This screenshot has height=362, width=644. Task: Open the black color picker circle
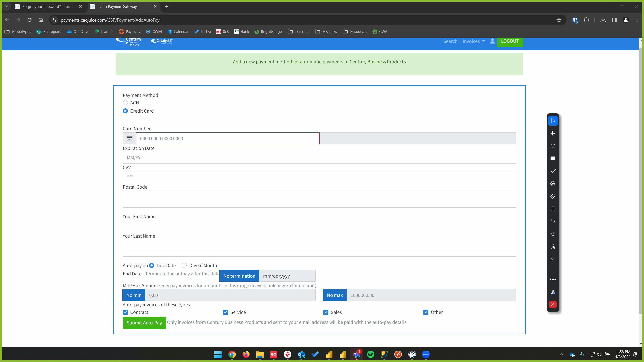click(553, 209)
